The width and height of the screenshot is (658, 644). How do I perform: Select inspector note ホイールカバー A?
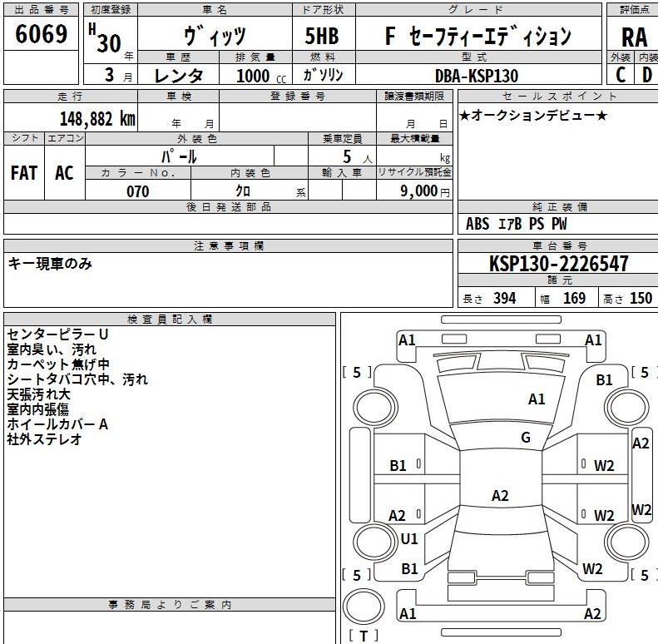[x=57, y=424]
